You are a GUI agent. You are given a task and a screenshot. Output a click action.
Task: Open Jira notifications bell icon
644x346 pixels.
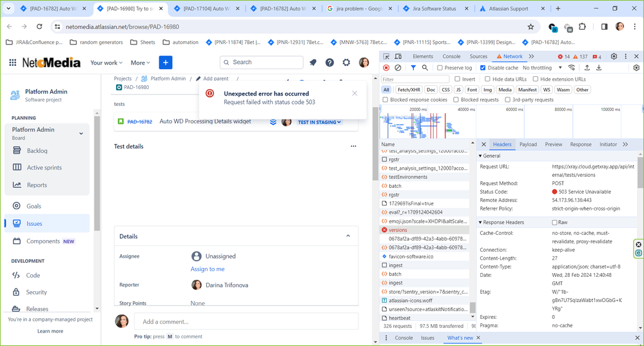[313, 62]
